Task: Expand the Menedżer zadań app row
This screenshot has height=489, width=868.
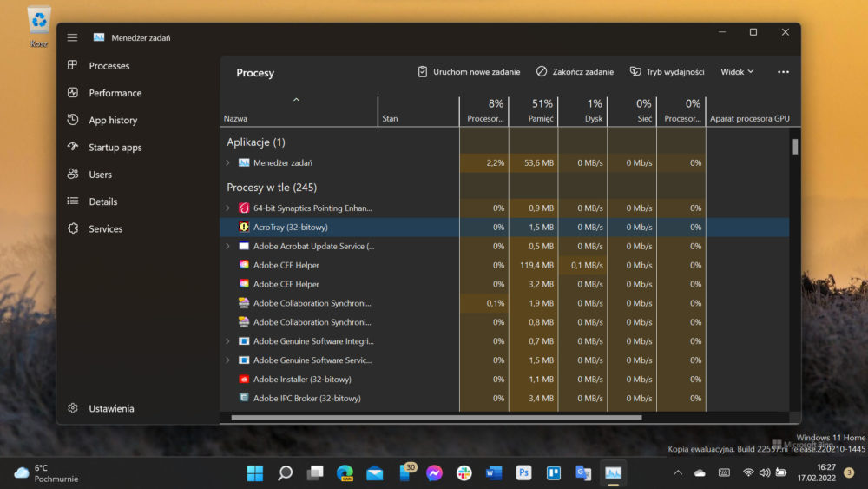Action: pyautogui.click(x=227, y=162)
